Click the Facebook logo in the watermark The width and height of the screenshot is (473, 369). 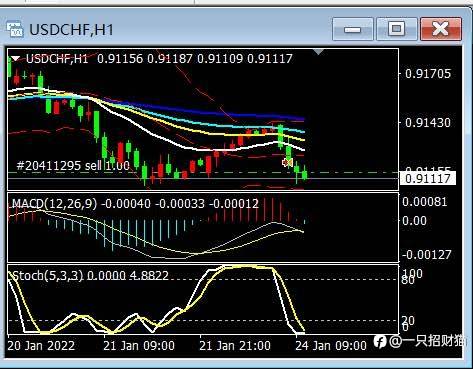(x=380, y=341)
